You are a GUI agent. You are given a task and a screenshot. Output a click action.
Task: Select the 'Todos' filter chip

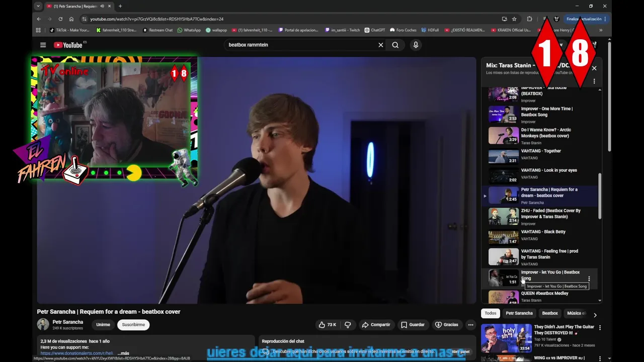491,313
